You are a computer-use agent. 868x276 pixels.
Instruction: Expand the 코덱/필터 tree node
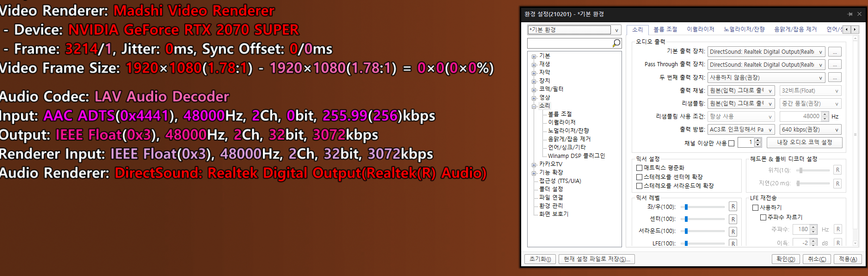click(x=534, y=90)
